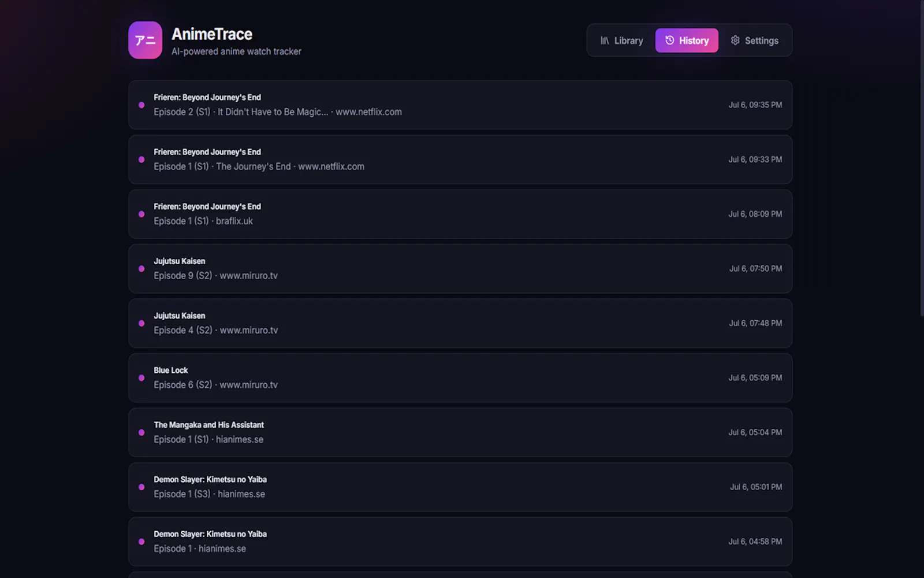Click the pink dot on the Blue Lock row

pyautogui.click(x=141, y=378)
